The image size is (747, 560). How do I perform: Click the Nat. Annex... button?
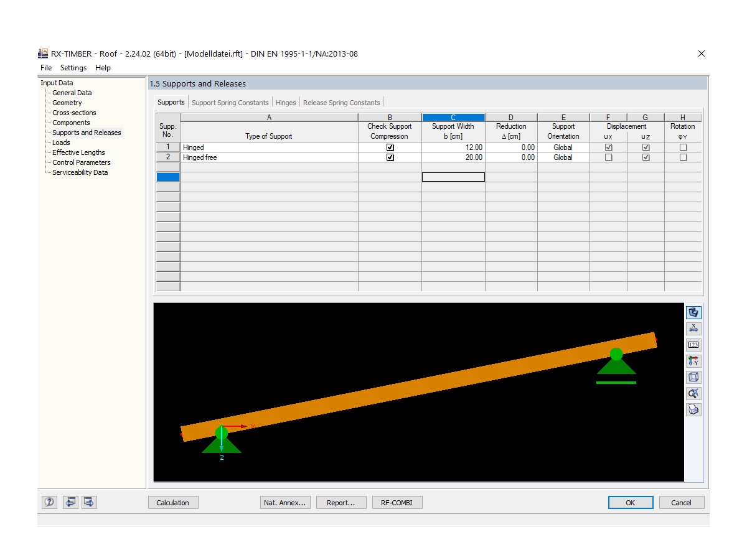pos(285,503)
